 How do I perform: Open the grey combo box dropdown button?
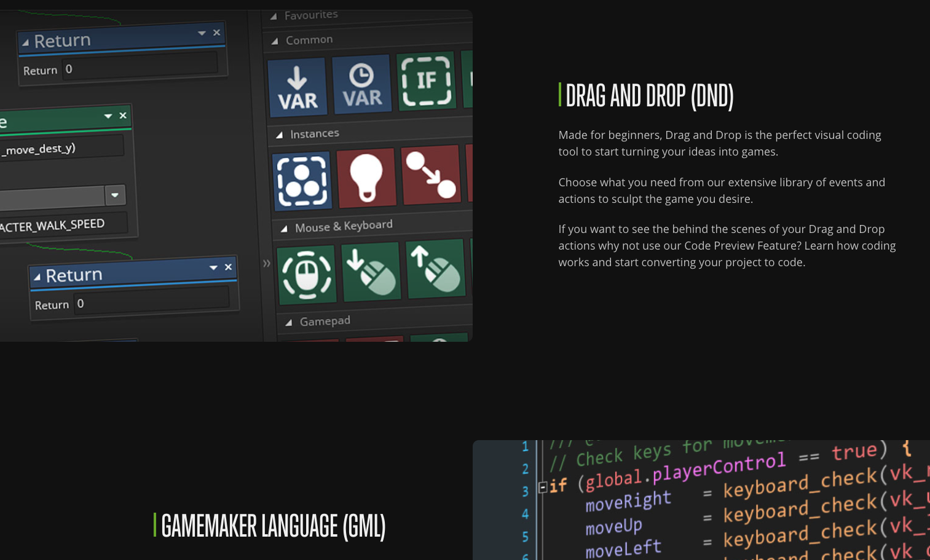(115, 195)
